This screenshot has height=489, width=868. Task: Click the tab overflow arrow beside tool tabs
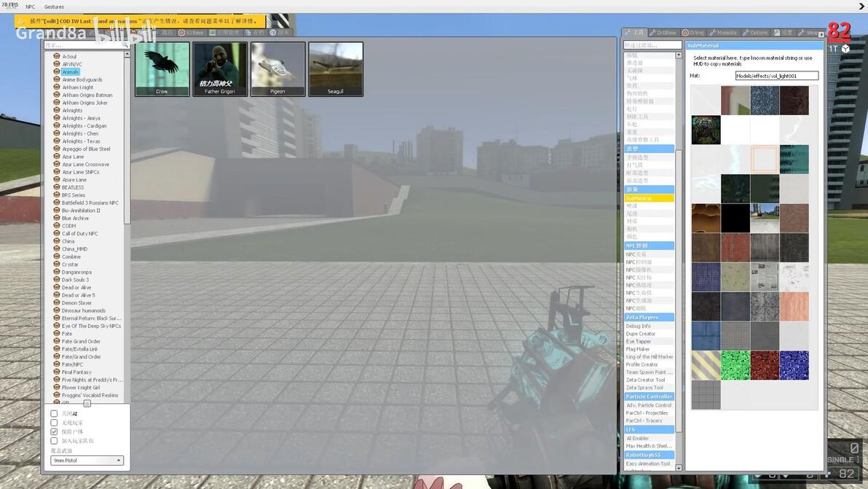(x=821, y=34)
